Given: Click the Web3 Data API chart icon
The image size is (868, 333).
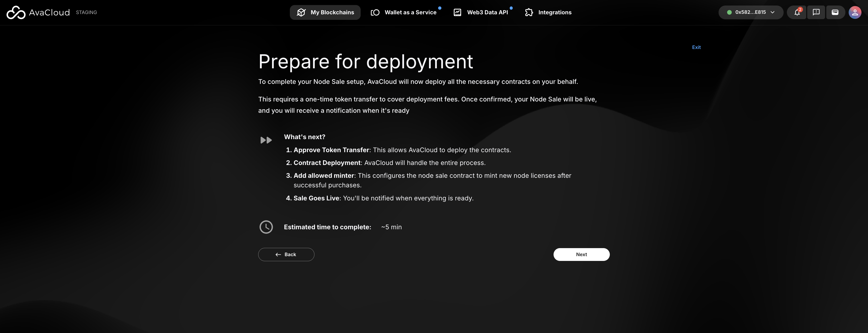Looking at the screenshot, I should (457, 13).
